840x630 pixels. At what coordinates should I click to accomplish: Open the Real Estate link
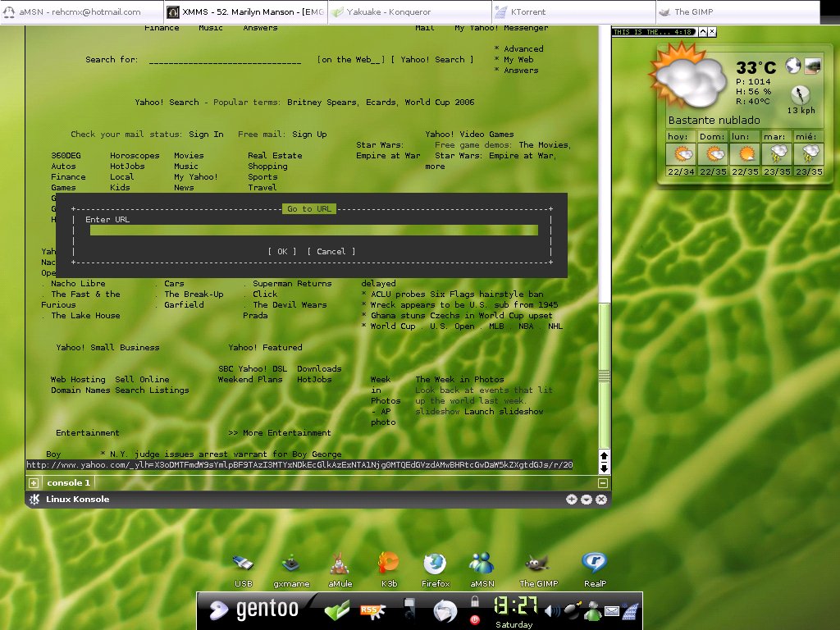pos(275,156)
